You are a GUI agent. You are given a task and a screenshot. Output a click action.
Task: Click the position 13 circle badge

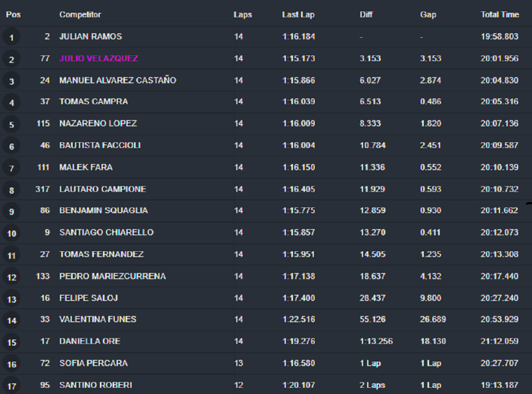[x=11, y=299]
